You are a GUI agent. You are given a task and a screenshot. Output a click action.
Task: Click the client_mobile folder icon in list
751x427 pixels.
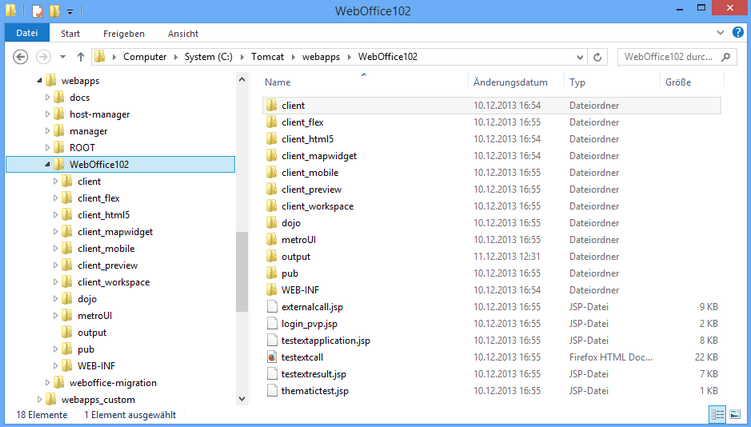point(272,173)
